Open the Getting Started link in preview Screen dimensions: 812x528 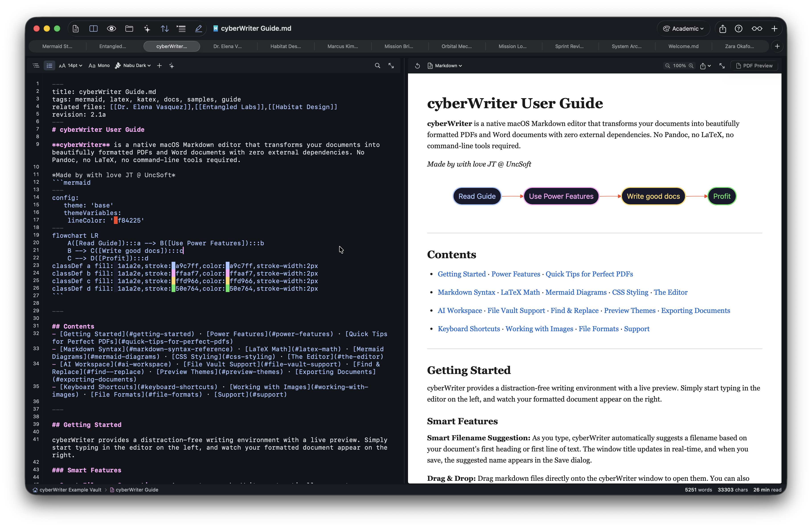coord(462,274)
